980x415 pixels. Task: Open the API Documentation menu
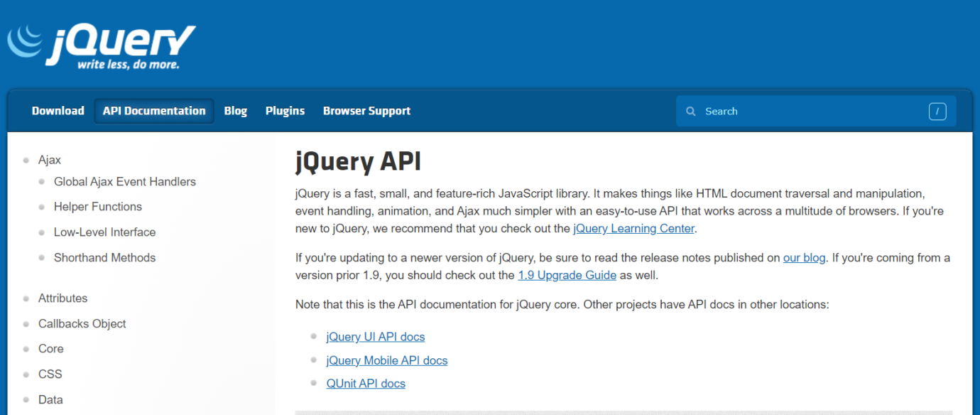click(153, 111)
